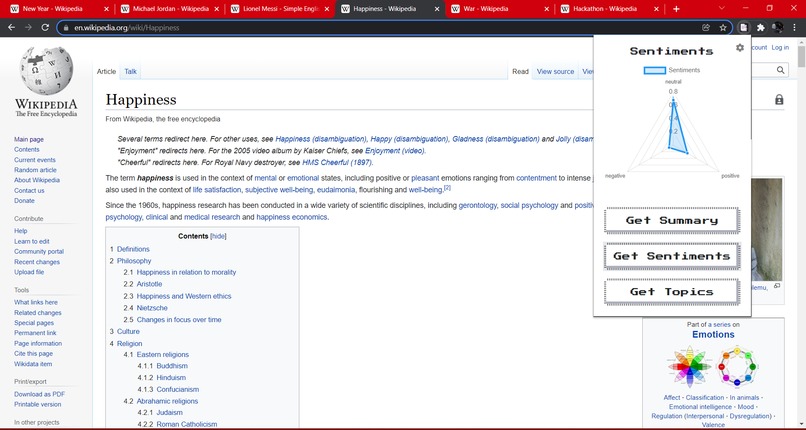The width and height of the screenshot is (806, 430).
Task: Open Main page in sidebar
Action: point(29,139)
